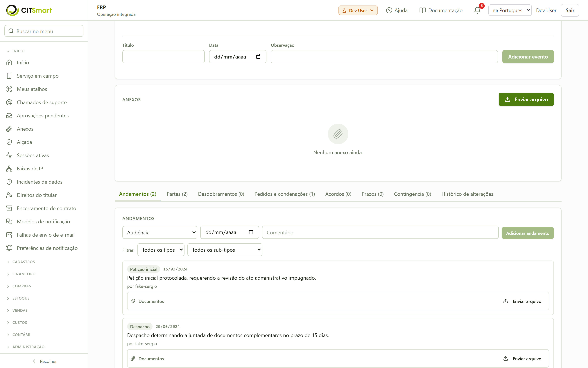Switch to the Partes (2) tab
The width and height of the screenshot is (588, 368).
tap(177, 194)
